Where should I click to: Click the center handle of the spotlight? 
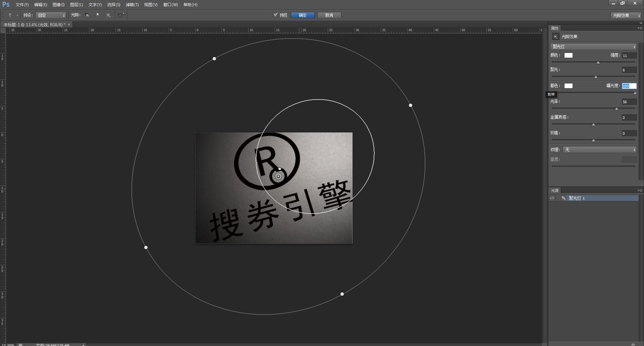pos(278,176)
